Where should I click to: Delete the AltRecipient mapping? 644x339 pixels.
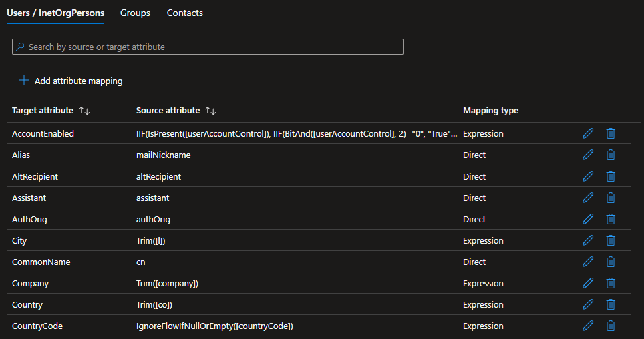(x=611, y=176)
